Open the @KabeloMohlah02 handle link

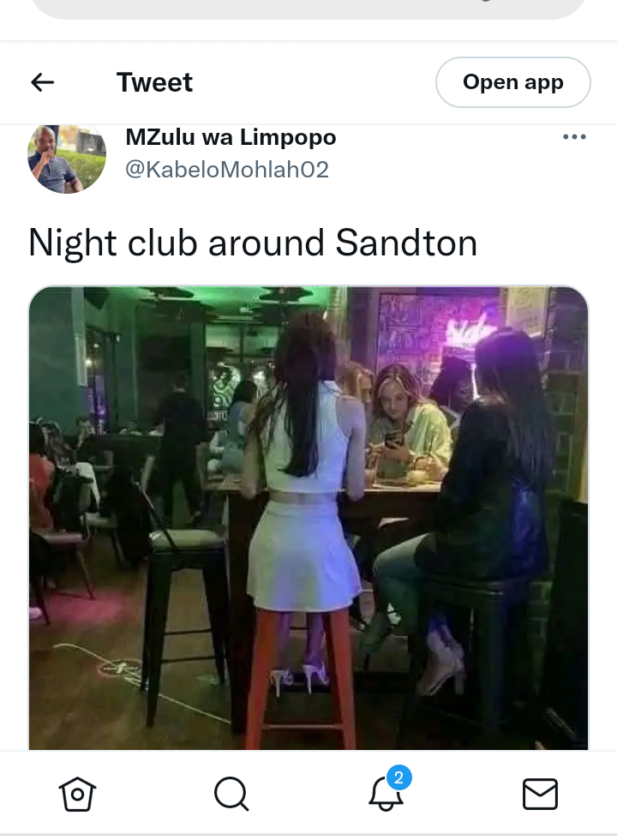227,170
